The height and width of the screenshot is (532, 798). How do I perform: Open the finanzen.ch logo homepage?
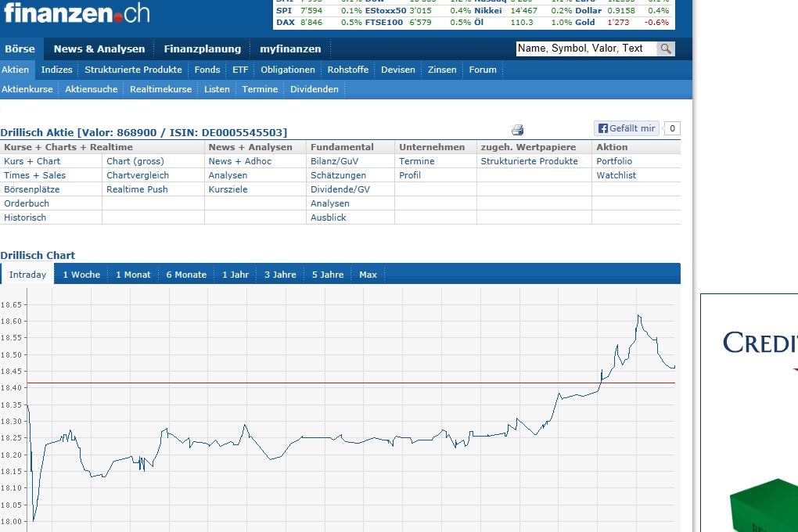(76, 13)
